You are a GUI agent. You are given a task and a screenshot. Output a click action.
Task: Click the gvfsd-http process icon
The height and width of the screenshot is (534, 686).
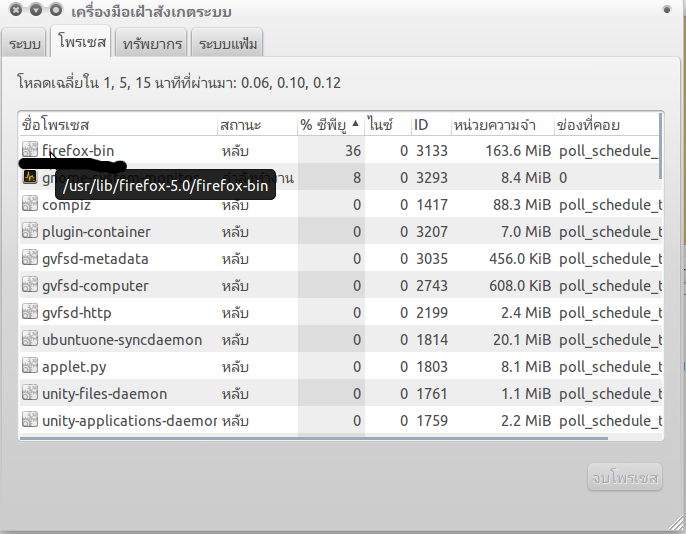click(30, 312)
